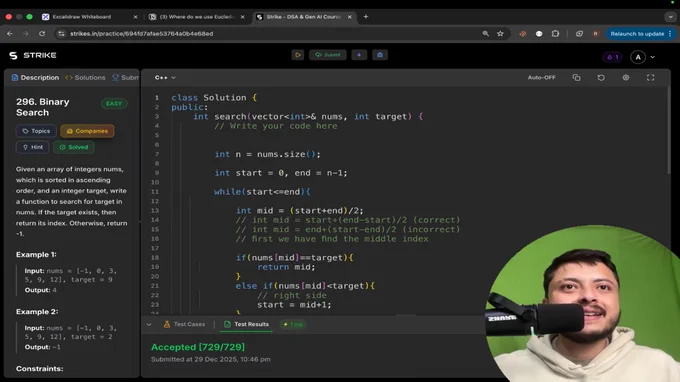Open the browser tab search dropdown
680x382 pixels.
coord(670,17)
